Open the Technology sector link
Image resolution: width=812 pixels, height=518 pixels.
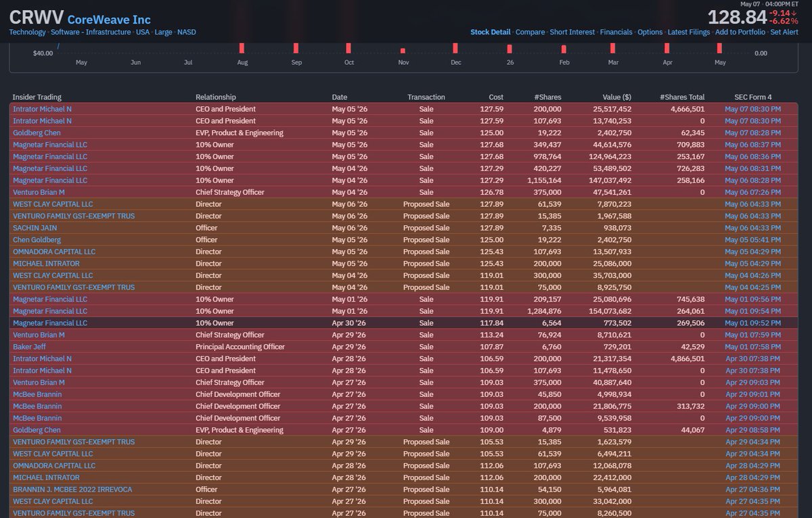(x=27, y=32)
